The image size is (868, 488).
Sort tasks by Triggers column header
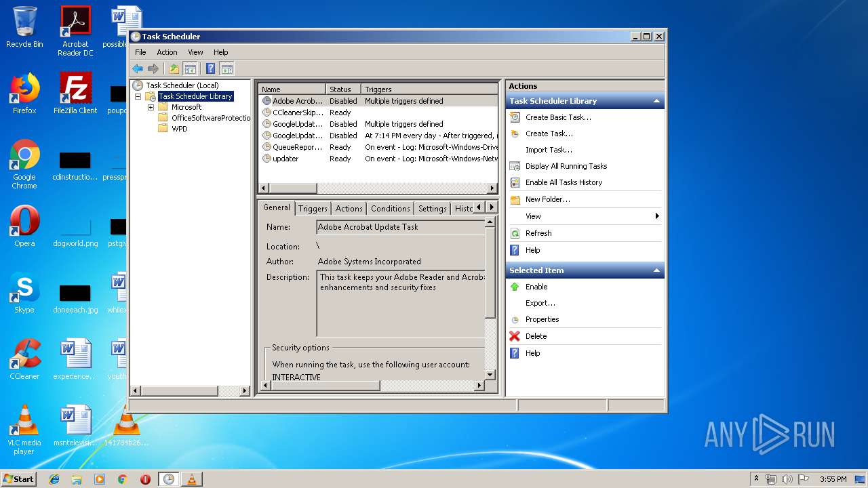click(x=429, y=89)
